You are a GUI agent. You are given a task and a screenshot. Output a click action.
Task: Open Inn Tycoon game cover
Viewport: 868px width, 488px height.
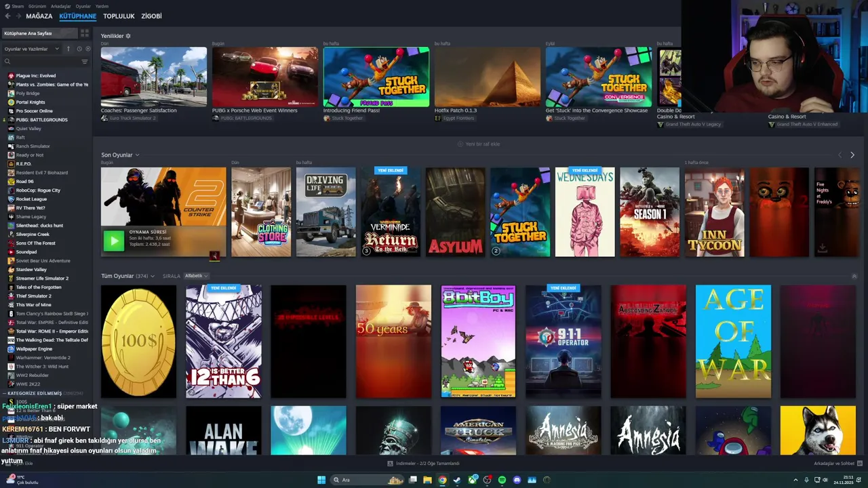click(714, 212)
